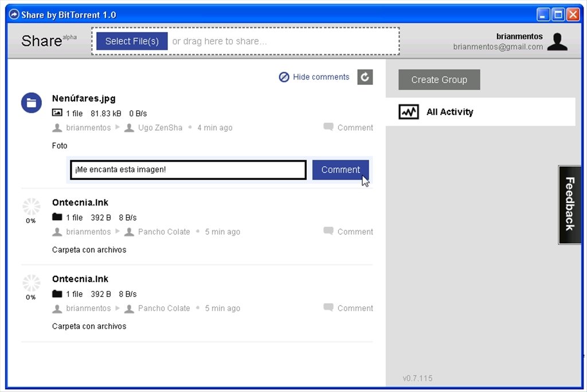Click the 81.83 kB file size text
Image resolution: width=587 pixels, height=392 pixels.
[105, 113]
